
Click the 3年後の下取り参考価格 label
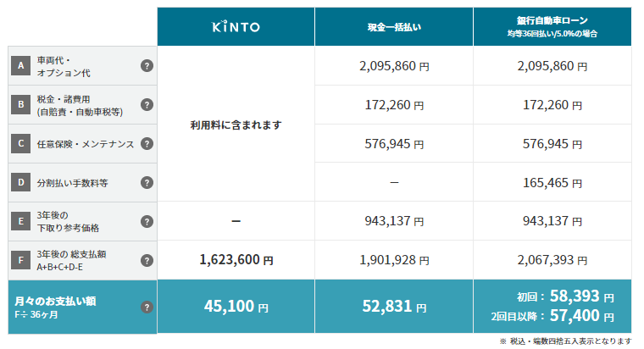tap(68, 222)
